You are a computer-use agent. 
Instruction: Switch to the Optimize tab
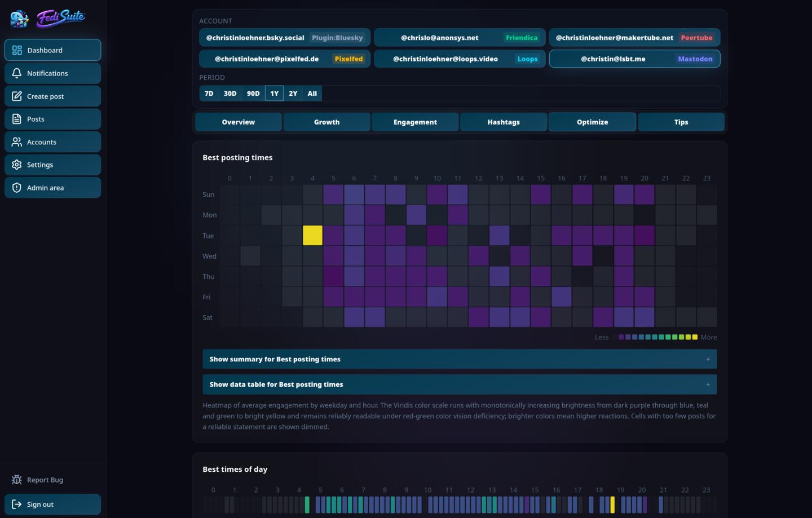click(592, 122)
